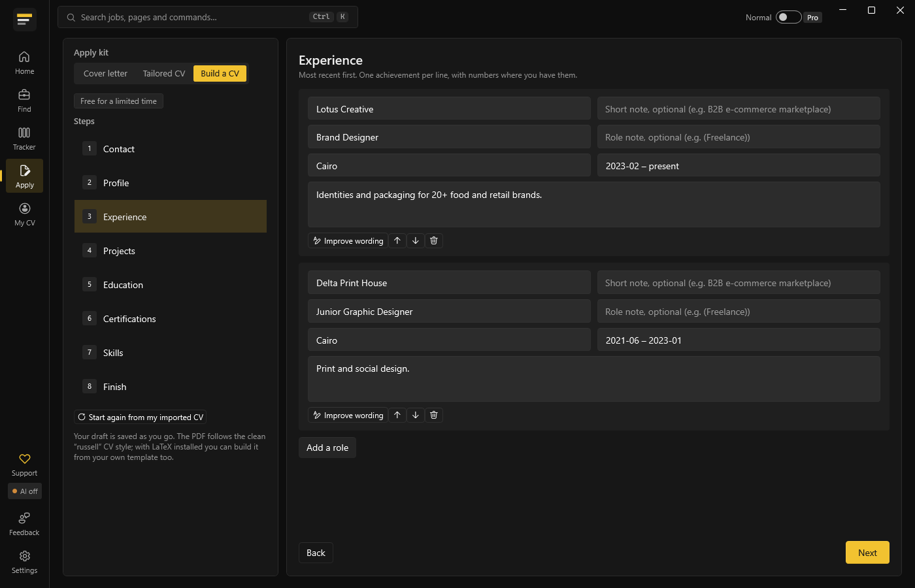Click the app logo icon
Image resolution: width=915 pixels, height=588 pixels.
[24, 20]
